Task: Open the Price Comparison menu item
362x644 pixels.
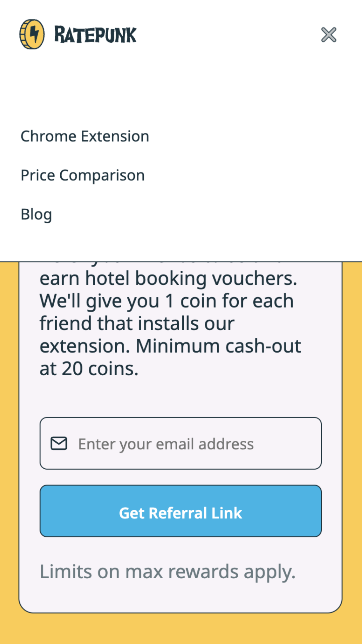Action: 83,175
